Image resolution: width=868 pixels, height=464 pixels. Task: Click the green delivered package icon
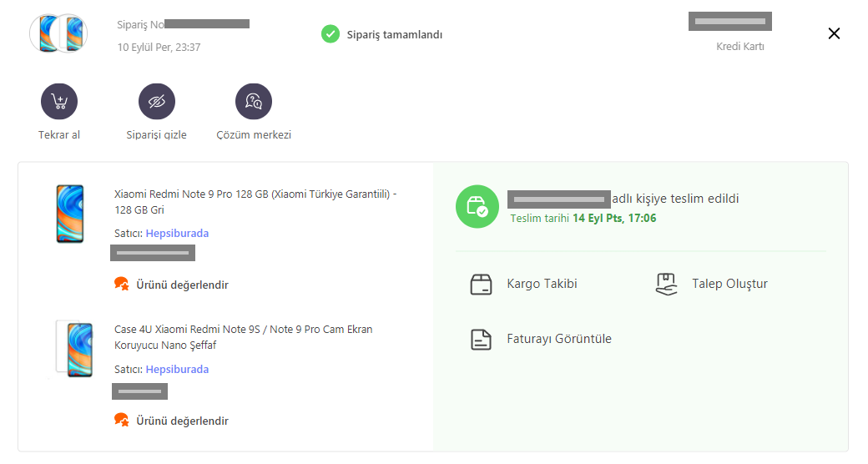[x=477, y=206]
